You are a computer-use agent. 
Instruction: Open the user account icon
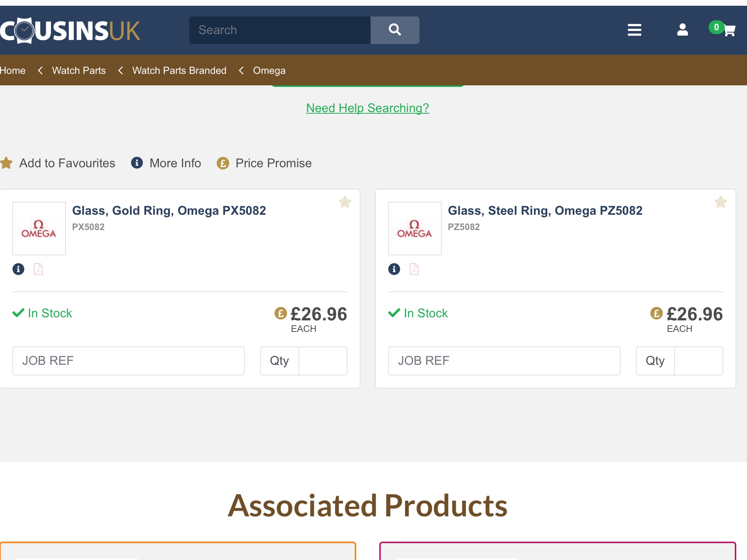point(682,30)
